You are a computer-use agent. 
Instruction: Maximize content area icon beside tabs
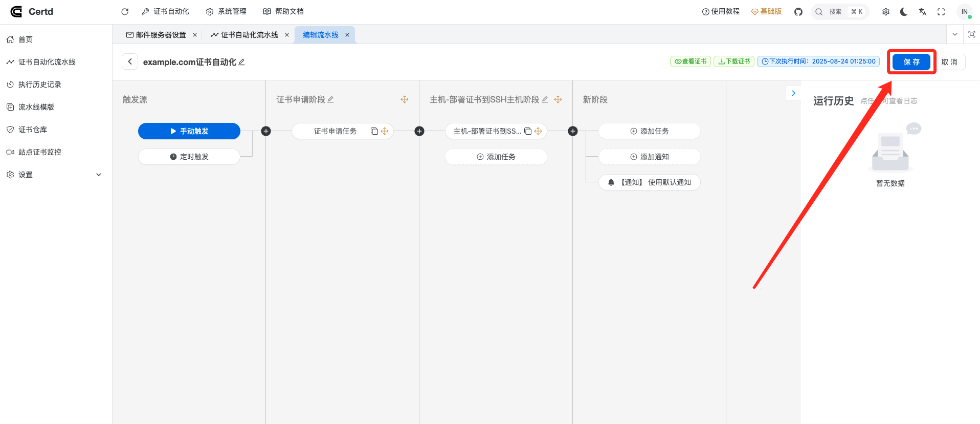pyautogui.click(x=972, y=34)
